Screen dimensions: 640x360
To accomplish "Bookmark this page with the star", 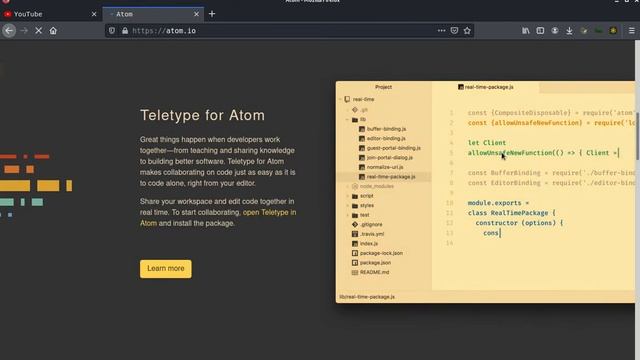I will [467, 31].
